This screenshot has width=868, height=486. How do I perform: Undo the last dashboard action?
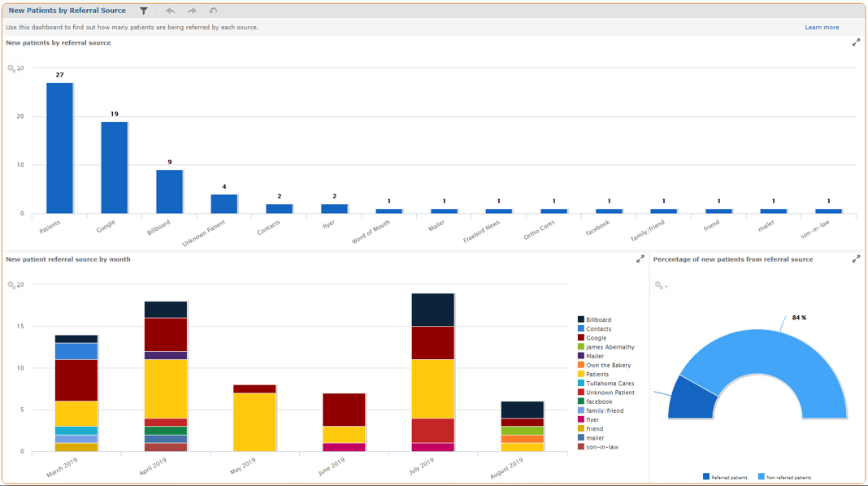pyautogui.click(x=170, y=11)
